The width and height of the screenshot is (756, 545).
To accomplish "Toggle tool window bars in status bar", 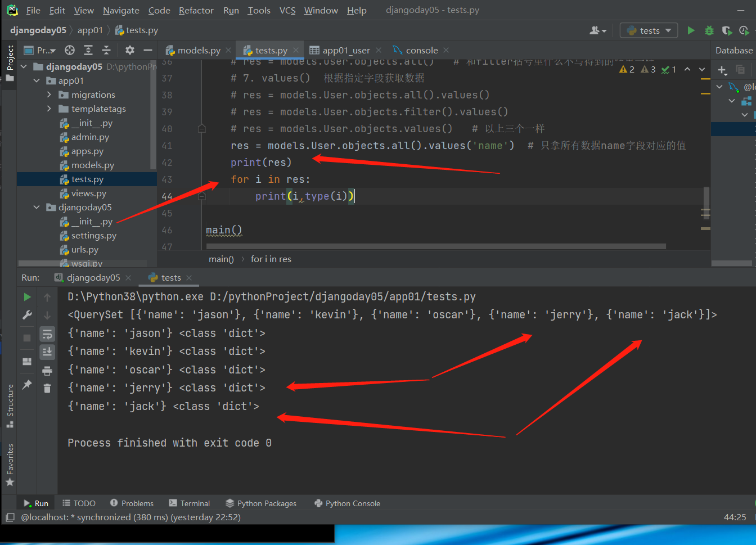I will coord(10,517).
